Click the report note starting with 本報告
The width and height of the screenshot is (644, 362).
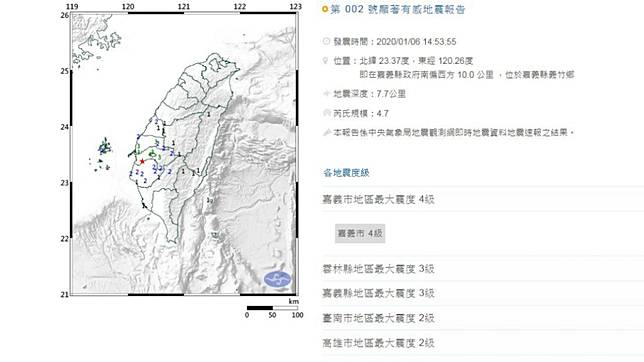[453, 132]
